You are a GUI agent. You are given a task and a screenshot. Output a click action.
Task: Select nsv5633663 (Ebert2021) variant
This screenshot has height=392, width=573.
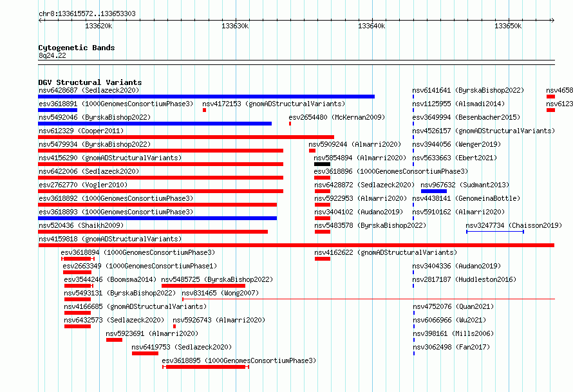[455, 158]
